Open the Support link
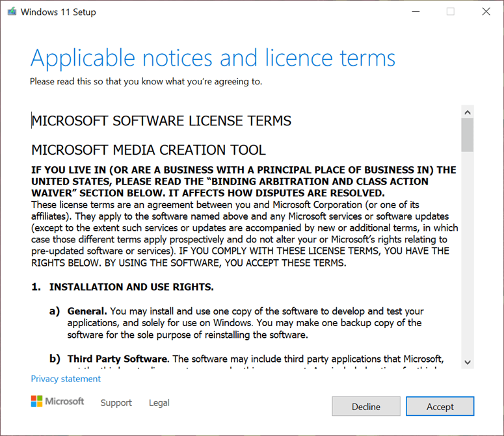The width and height of the screenshot is (504, 436). [116, 403]
